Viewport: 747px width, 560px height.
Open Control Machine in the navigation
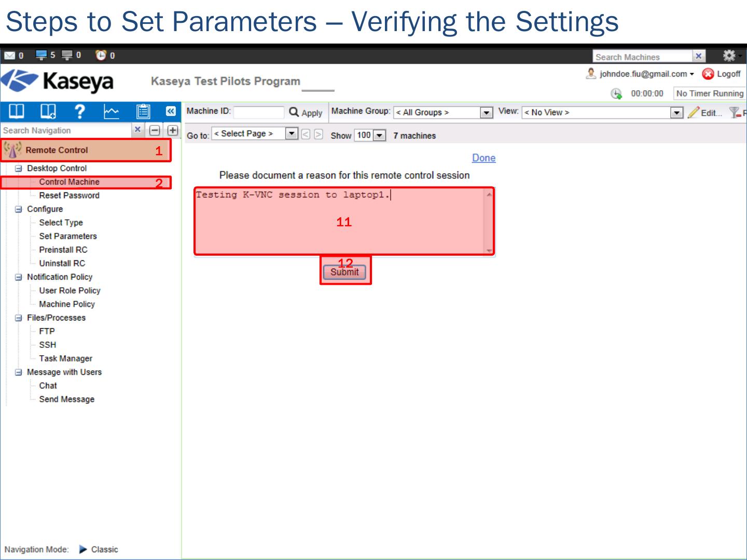click(x=69, y=182)
